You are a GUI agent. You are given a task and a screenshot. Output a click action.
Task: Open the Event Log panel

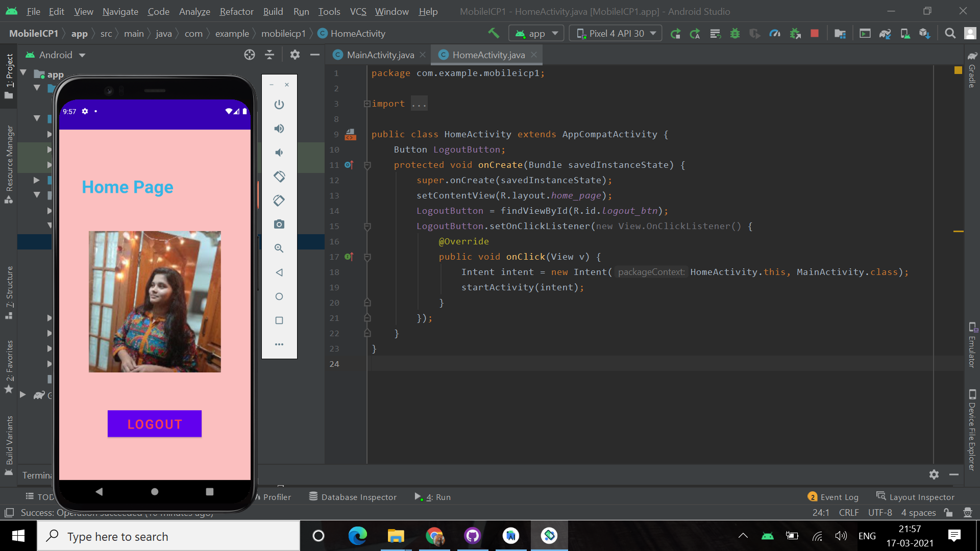pyautogui.click(x=833, y=497)
